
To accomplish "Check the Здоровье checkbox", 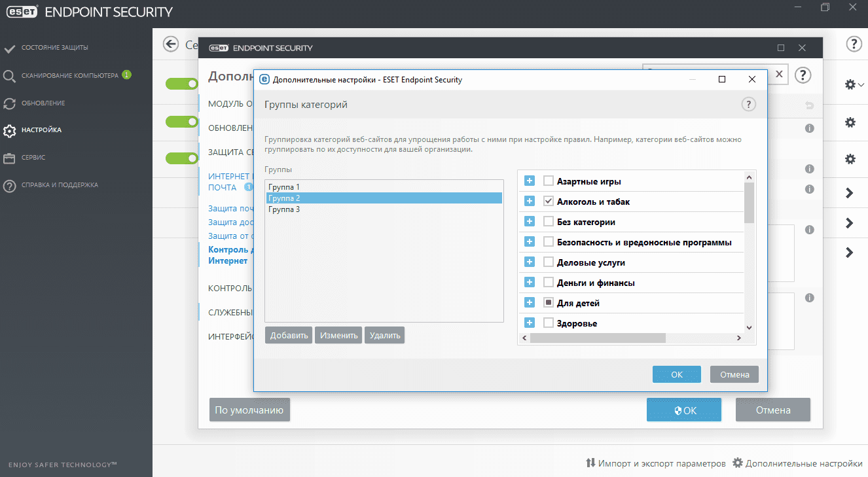I will pyautogui.click(x=549, y=323).
